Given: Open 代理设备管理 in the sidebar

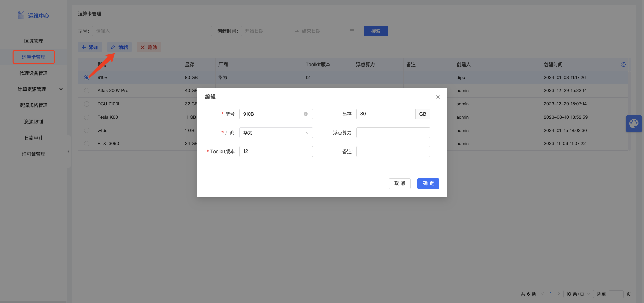Looking at the screenshot, I should pos(34,73).
